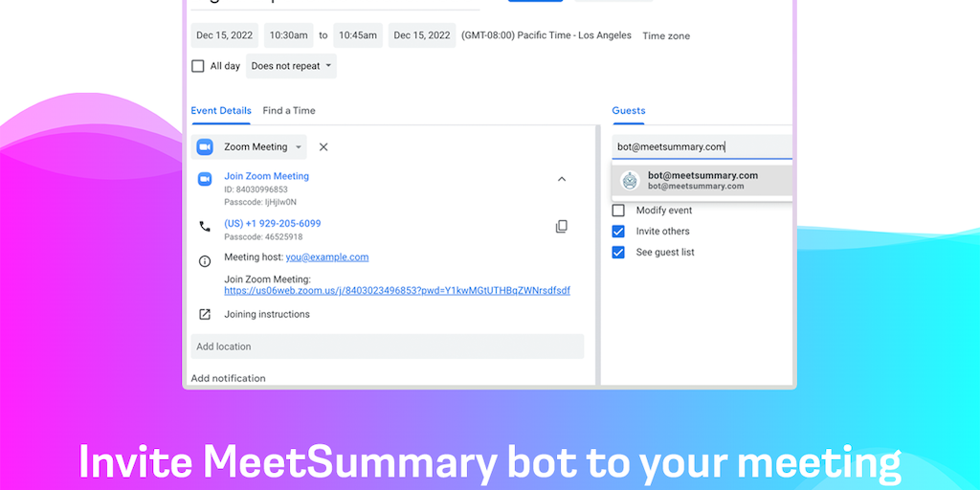Screen dimensions: 980x490
Task: Open the end date Dec 15, 2022 picker
Action: 422,35
